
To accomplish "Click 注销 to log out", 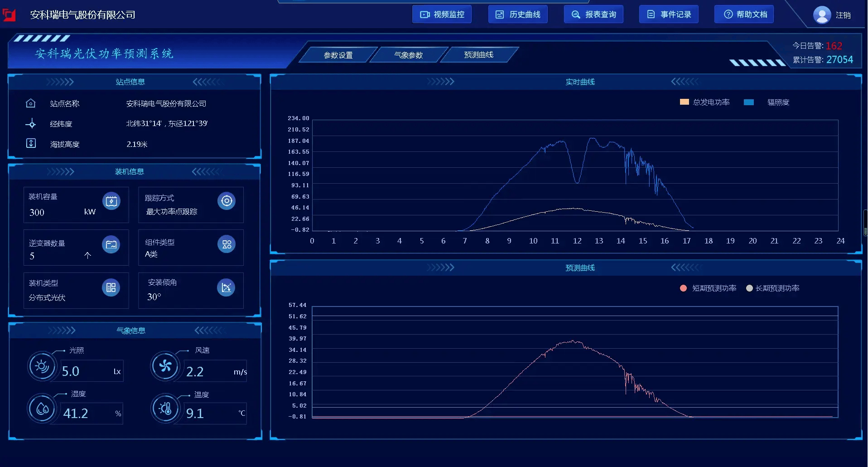I will pos(843,15).
